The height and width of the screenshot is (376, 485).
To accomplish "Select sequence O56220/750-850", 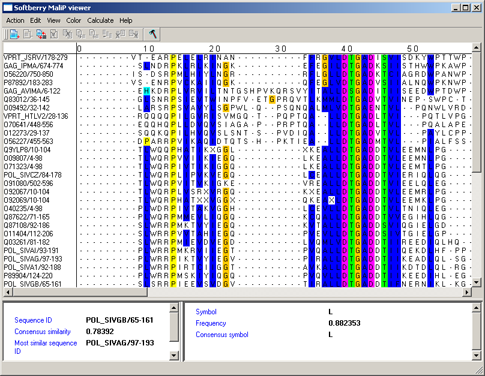I will (28, 74).
